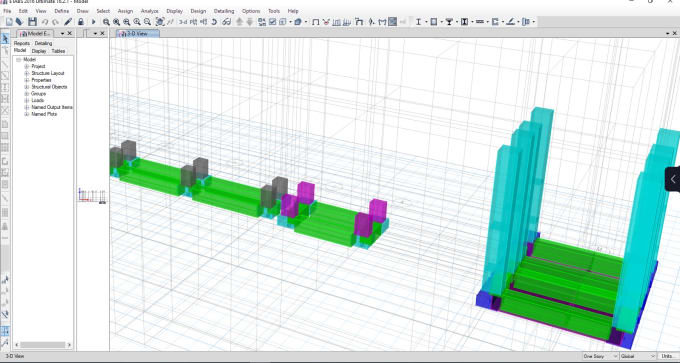Image resolution: width=680 pixels, height=363 pixels.
Task: Click the Move Down in List arrow
Action: pos(250,22)
